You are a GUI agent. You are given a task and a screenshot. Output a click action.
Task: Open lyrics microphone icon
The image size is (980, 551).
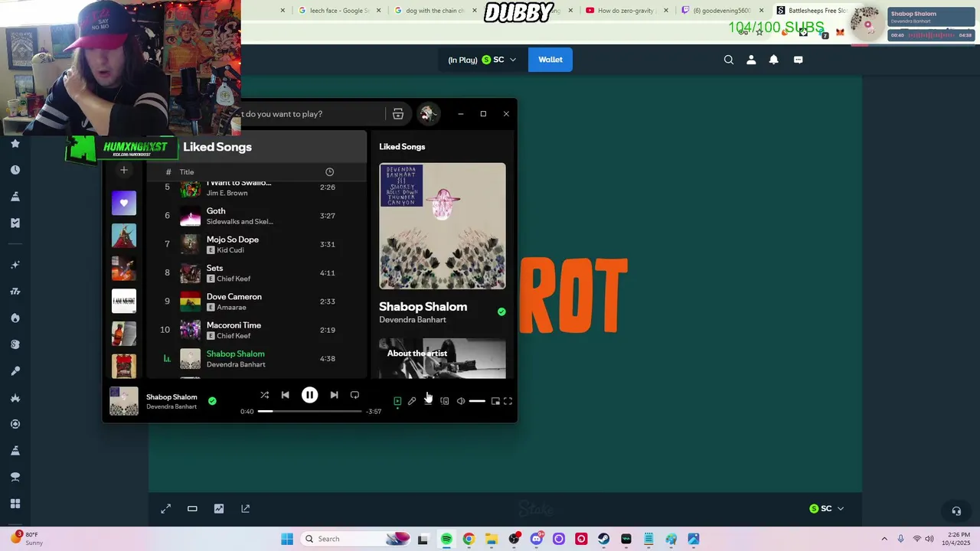[x=412, y=401]
